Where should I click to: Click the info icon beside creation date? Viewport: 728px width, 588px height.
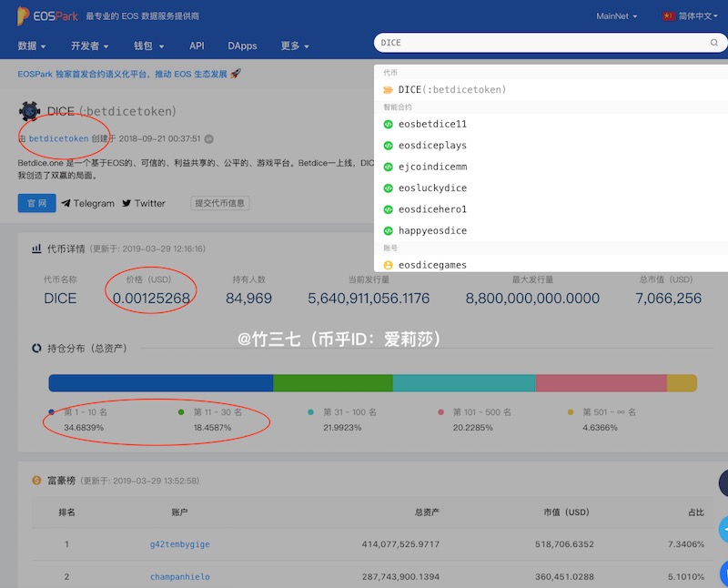point(209,139)
